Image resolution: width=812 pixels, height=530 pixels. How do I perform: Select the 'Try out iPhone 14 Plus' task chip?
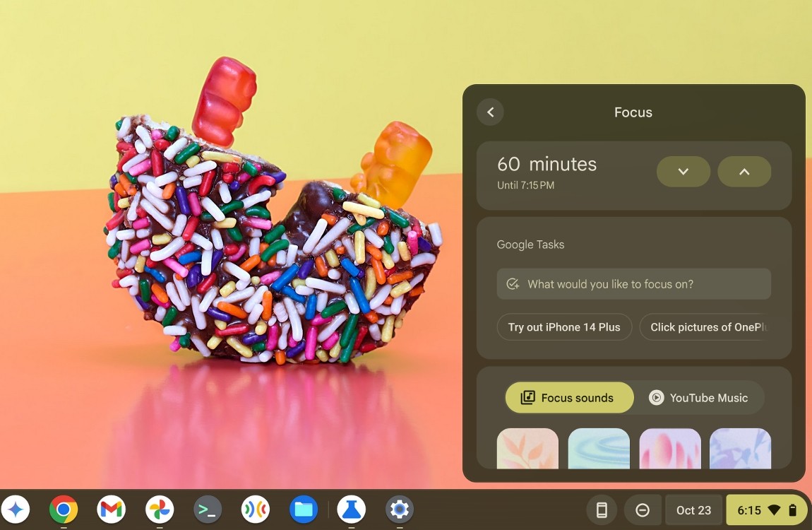[564, 327]
